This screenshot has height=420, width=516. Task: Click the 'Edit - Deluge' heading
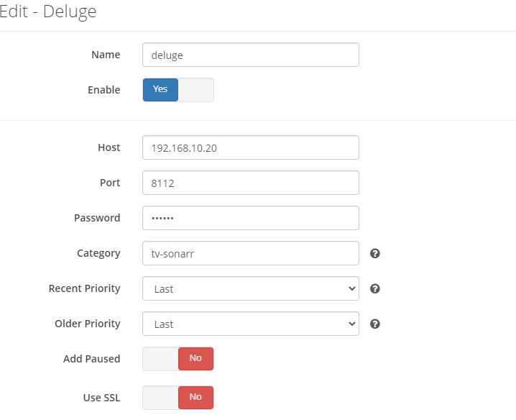[x=48, y=12]
